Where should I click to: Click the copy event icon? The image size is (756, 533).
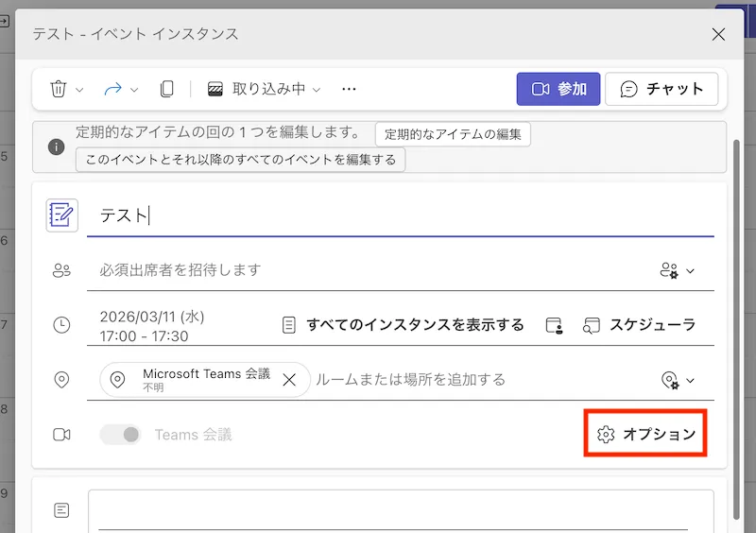coord(167,89)
